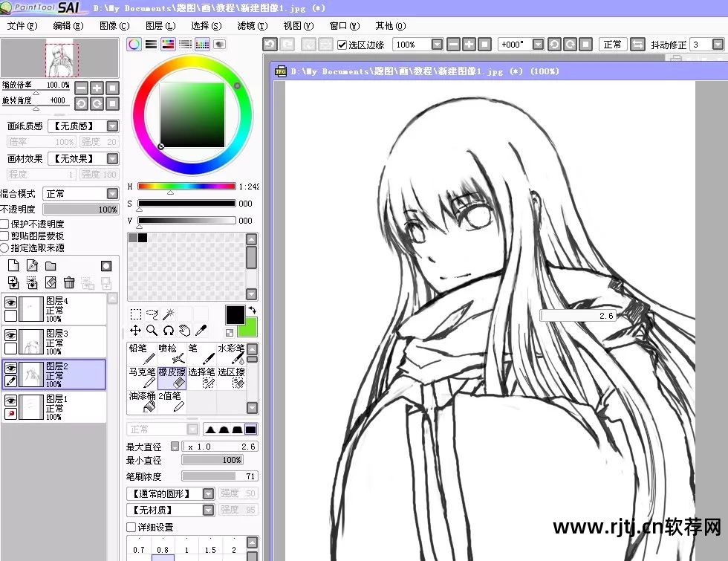Image resolution: width=728 pixels, height=561 pixels.
Task: Open the 【通常的圆形】 brush shape dropdown
Action: (209, 493)
